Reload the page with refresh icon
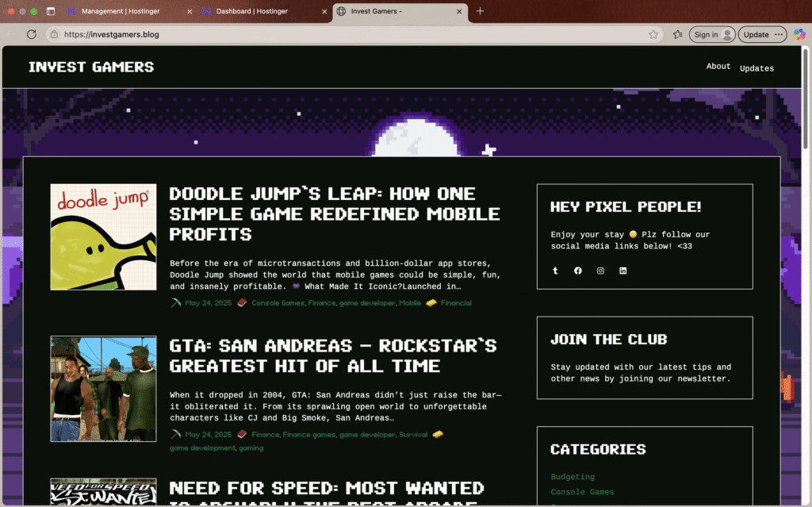The image size is (812, 507). pos(32,34)
